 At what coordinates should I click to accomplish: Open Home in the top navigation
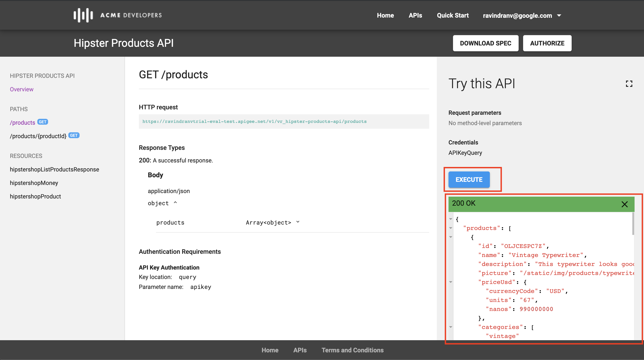point(385,16)
